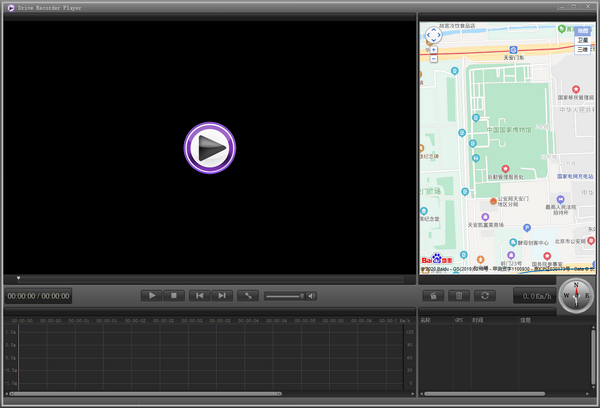Skip to the next video file
This screenshot has width=600, height=408.
pos(222,295)
